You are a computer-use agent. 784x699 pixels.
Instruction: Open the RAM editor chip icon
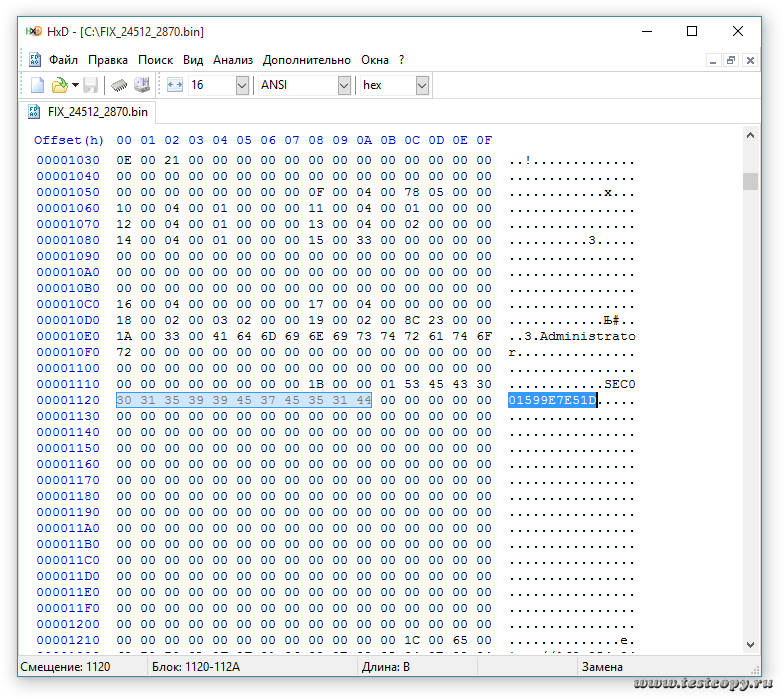click(x=119, y=86)
